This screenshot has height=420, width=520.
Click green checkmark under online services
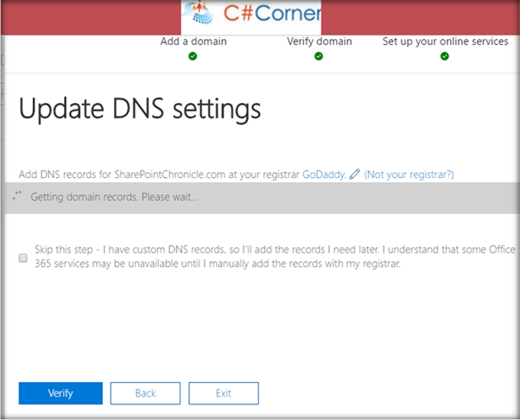pyautogui.click(x=445, y=56)
